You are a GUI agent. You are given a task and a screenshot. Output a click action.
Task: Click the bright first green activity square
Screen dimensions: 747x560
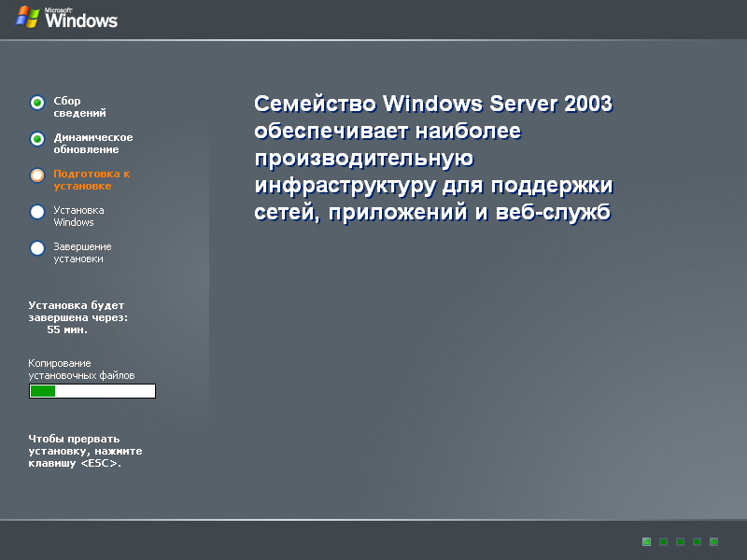[646, 541]
